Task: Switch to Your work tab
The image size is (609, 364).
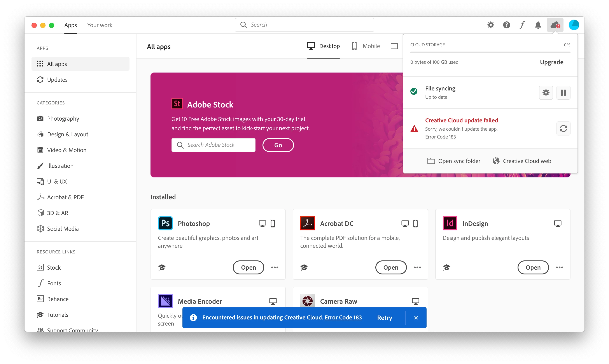Action: click(x=100, y=25)
